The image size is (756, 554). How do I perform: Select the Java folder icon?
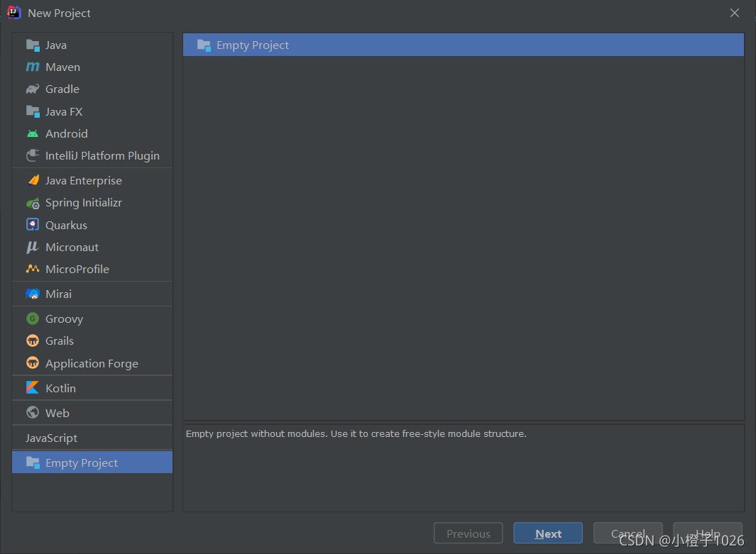pos(33,45)
